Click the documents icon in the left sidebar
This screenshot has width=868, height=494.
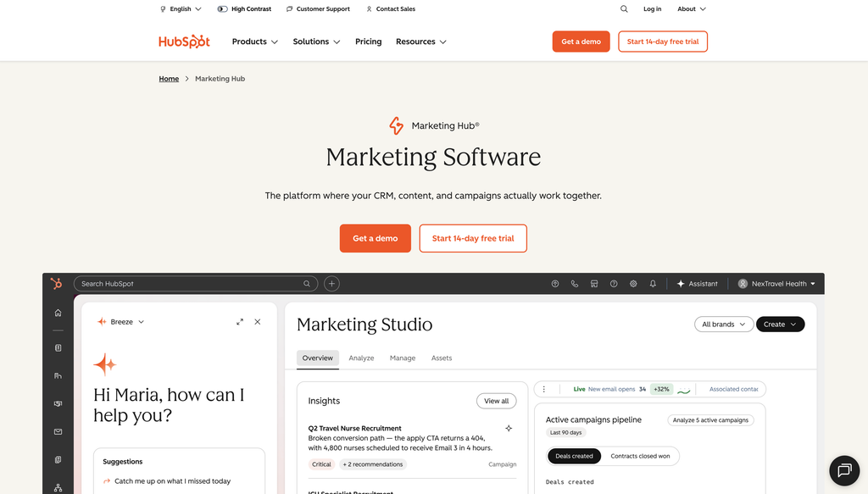click(x=58, y=460)
